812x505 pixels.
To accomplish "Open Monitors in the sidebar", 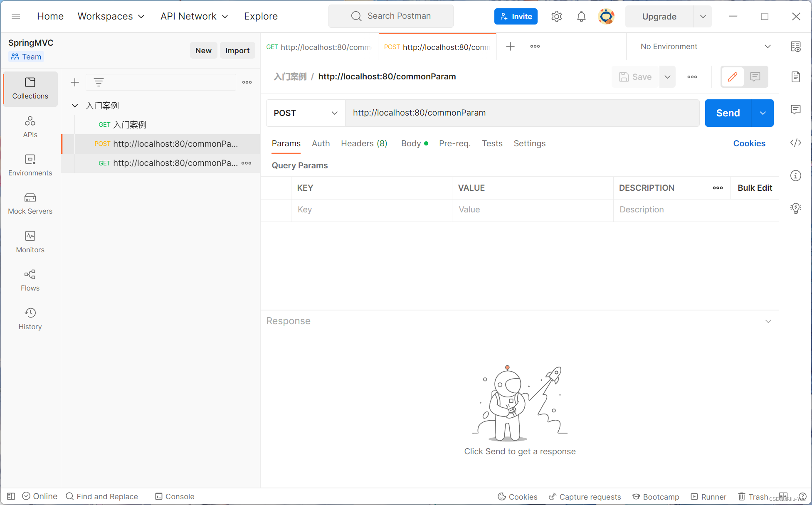I will coord(30,242).
